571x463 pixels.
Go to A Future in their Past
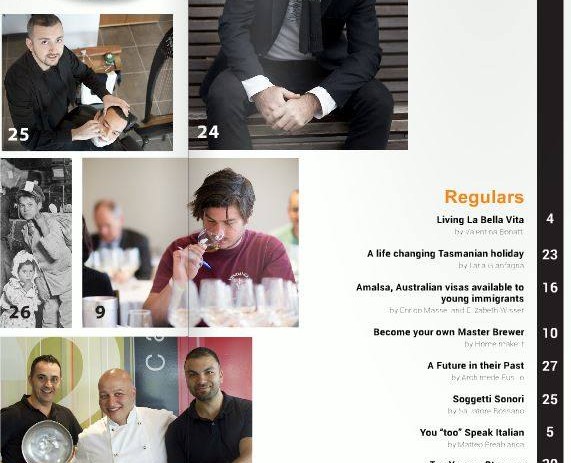(476, 366)
